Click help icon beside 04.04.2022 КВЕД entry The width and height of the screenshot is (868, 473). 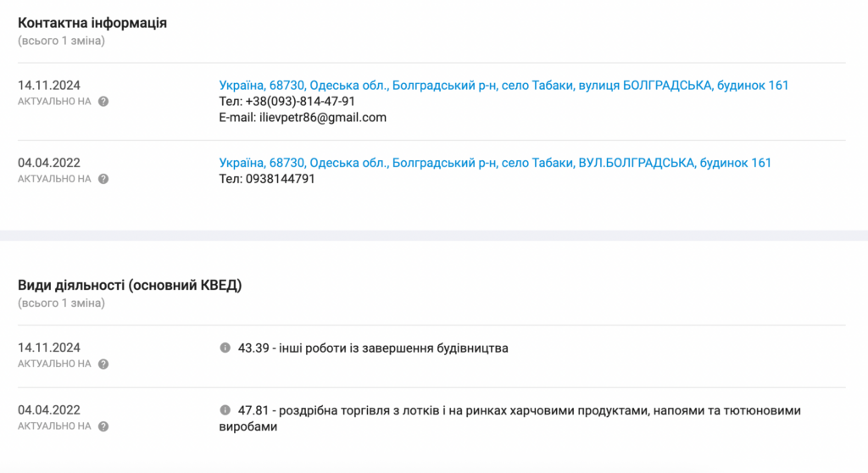coord(103,426)
